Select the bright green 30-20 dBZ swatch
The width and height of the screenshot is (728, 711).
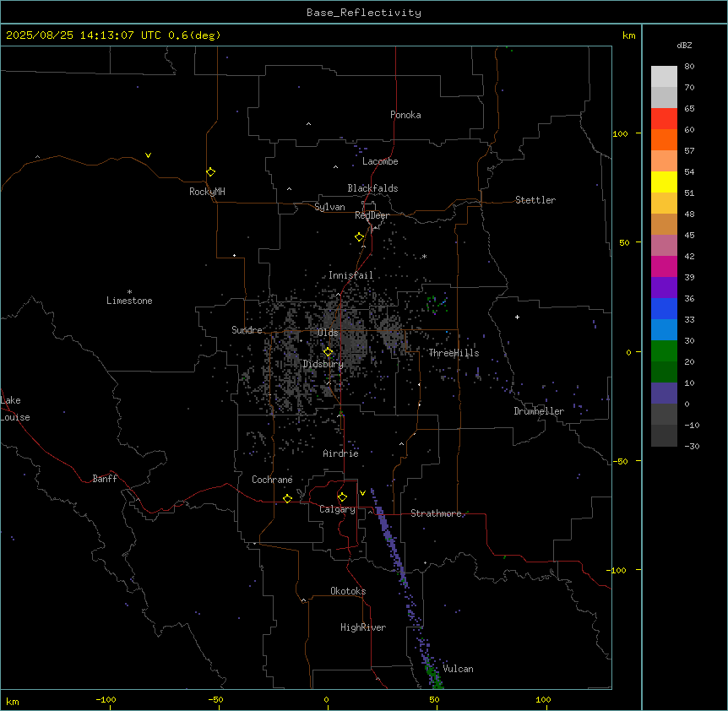coord(664,351)
